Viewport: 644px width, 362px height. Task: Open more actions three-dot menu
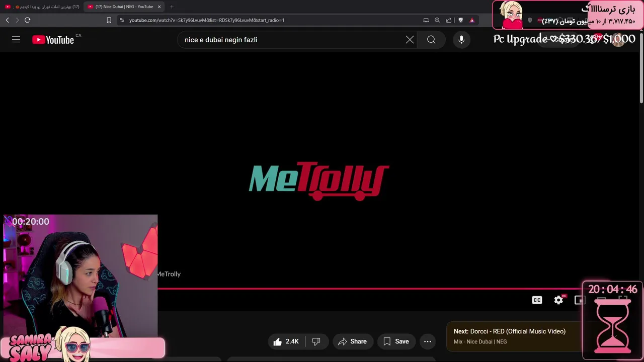428,341
